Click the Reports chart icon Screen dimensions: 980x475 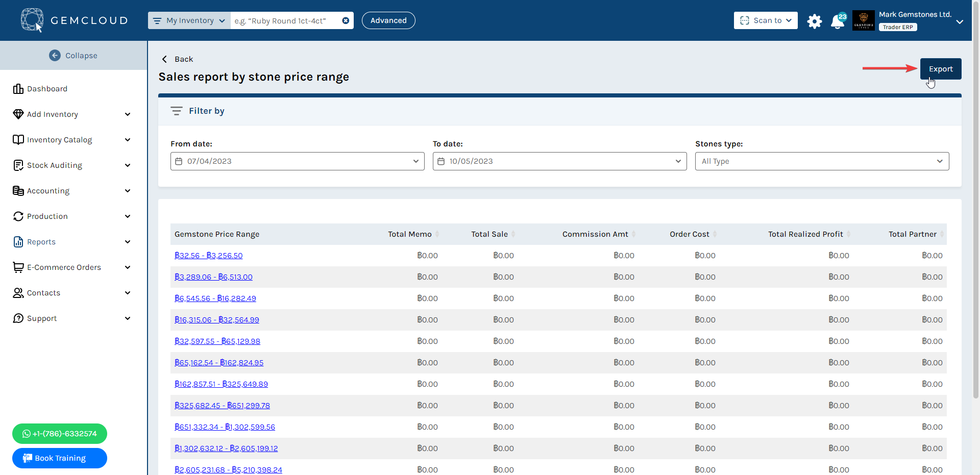18,241
